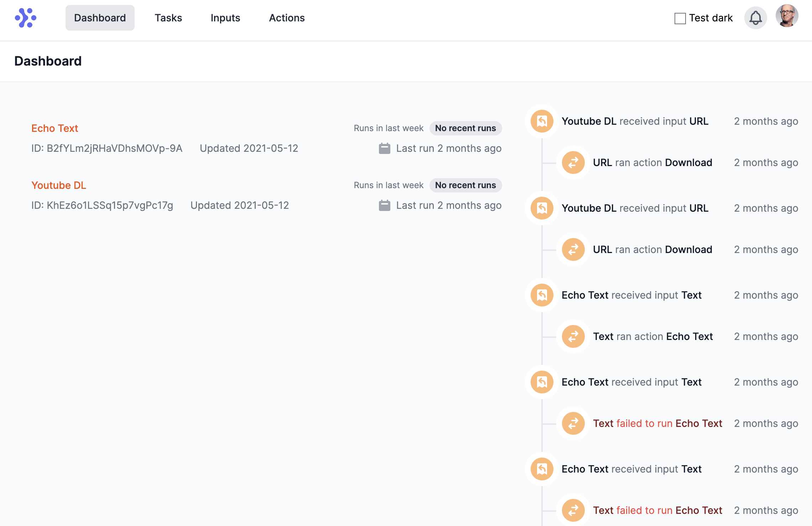Click the second Youtube DL received input URL icon
Image resolution: width=812 pixels, height=526 pixels.
point(541,208)
